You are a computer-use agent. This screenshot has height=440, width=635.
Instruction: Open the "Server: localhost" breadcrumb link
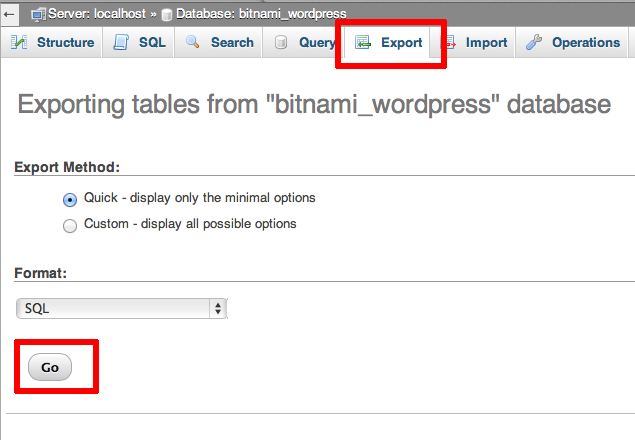[x=95, y=15]
